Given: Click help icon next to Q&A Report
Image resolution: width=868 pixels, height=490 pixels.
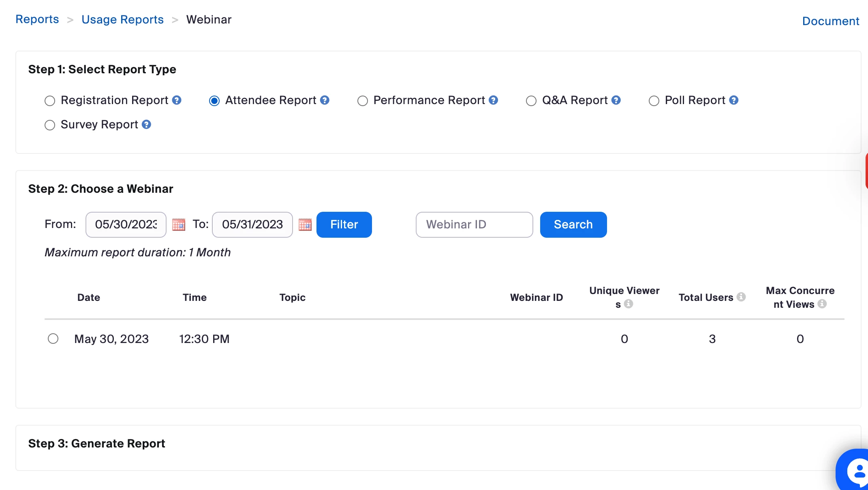Looking at the screenshot, I should 616,100.
